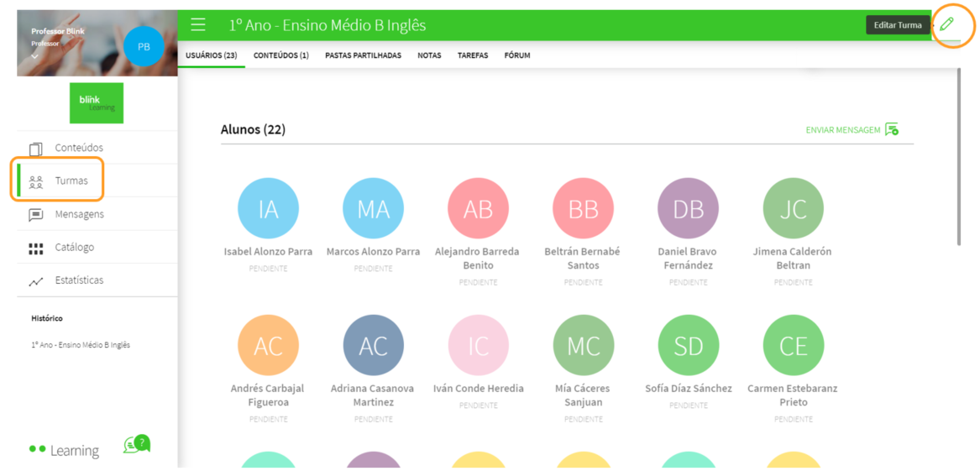
Task: Expand the Professor Blink profile chevron
Action: point(35,56)
